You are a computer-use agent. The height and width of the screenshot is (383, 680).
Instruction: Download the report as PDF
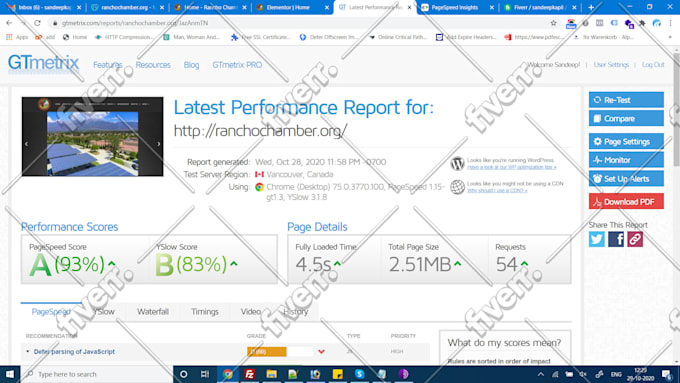[x=626, y=202]
